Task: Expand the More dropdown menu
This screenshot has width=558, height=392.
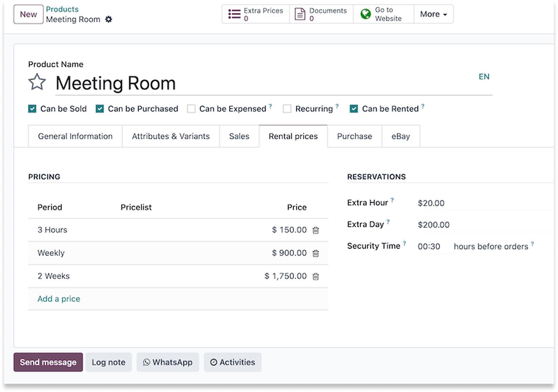Action: click(433, 14)
